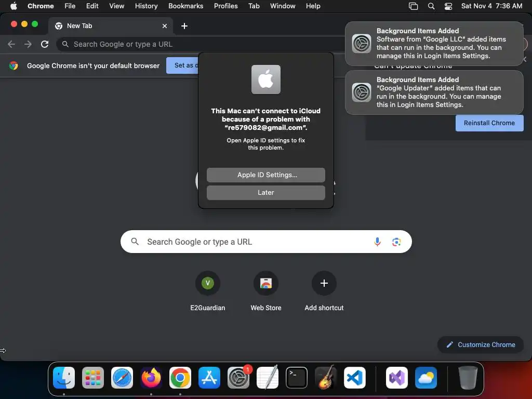Click the Apple ID Settings button
Image resolution: width=532 pixels, height=399 pixels.
click(266, 175)
